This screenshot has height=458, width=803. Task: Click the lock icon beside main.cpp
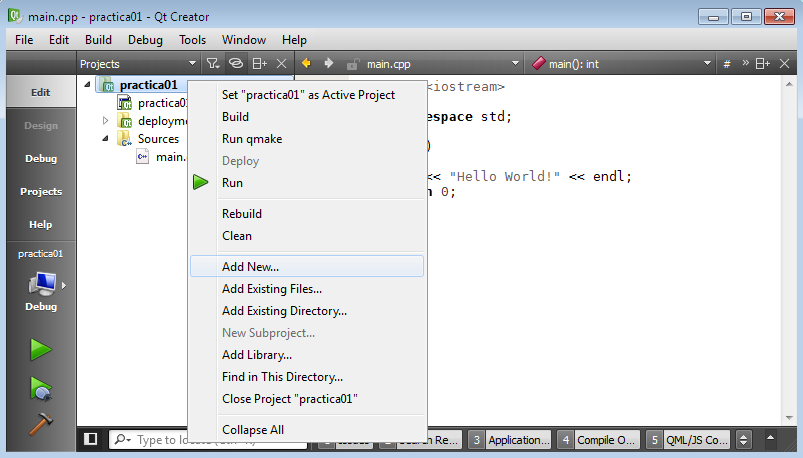click(x=352, y=64)
